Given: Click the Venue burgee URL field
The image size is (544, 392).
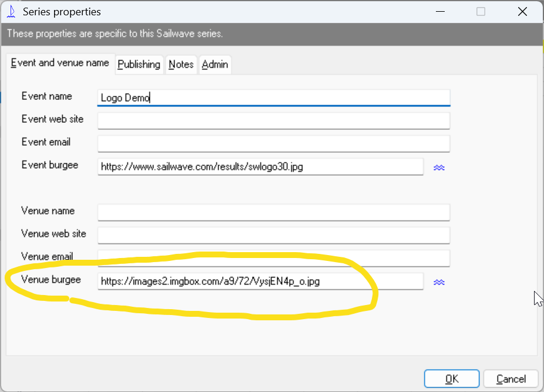Looking at the screenshot, I should click(x=260, y=282).
